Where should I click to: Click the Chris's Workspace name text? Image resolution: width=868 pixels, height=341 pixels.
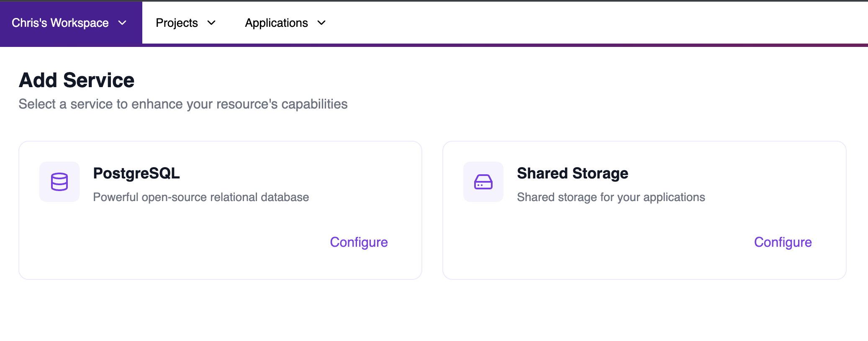[x=60, y=23]
